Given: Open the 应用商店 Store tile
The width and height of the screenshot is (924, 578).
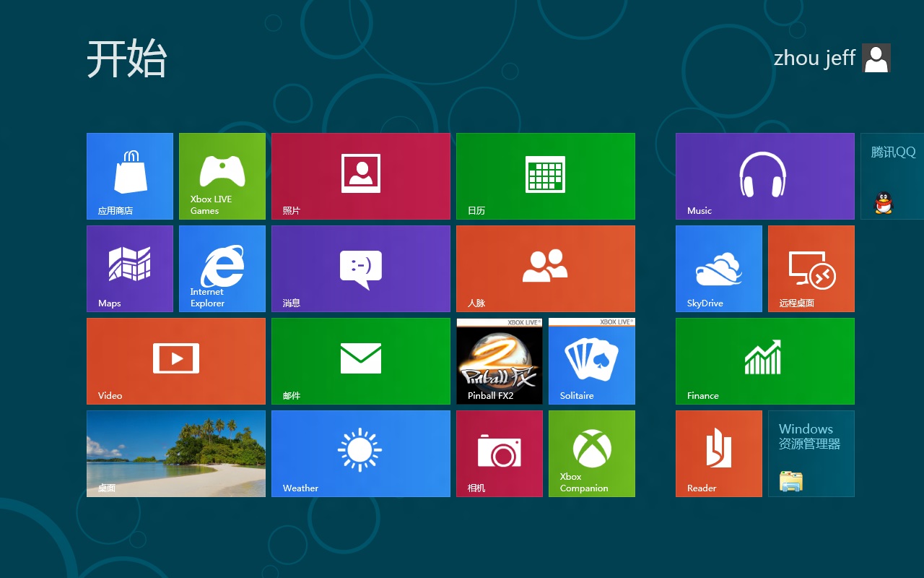Looking at the screenshot, I should click(x=130, y=176).
